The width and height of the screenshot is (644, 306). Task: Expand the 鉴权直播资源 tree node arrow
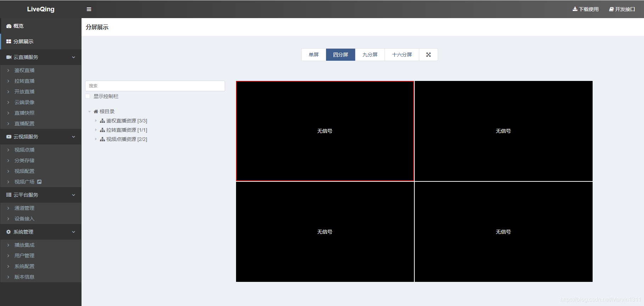tap(96, 121)
